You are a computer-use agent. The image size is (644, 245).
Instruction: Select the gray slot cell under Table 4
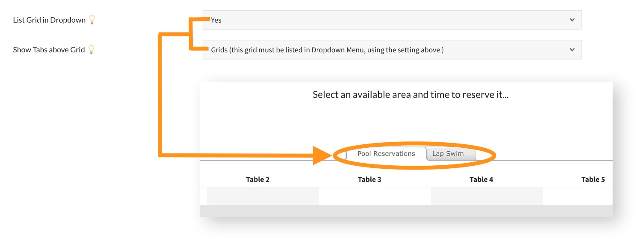pos(487,196)
